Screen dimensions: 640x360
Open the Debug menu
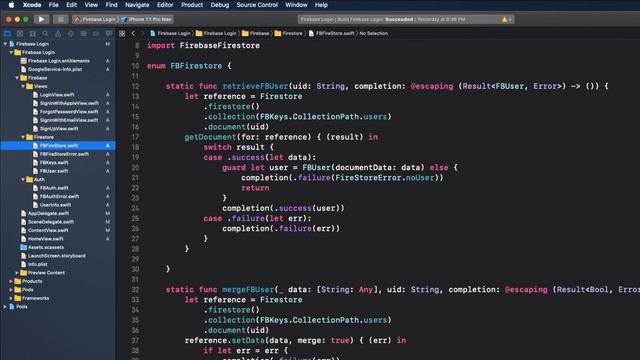[x=220, y=5]
